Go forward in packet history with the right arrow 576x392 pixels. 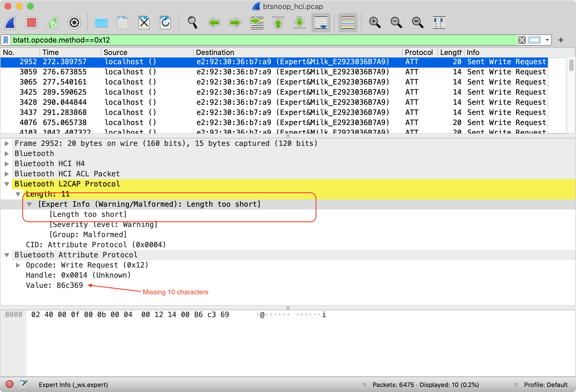pos(235,23)
